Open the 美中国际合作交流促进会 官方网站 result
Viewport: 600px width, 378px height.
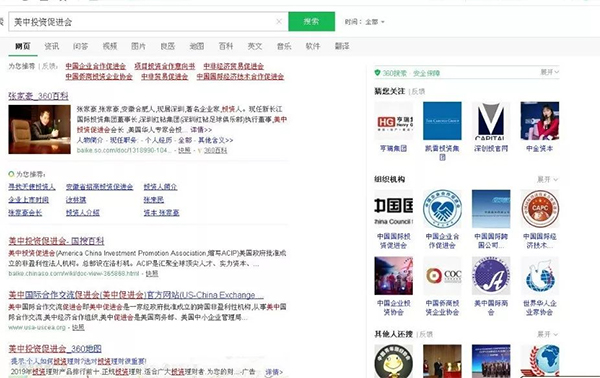pos(136,295)
